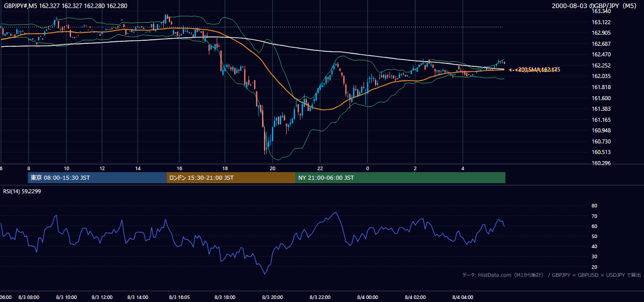Click price scale value 162.687
The image size is (644, 302).
[x=601, y=44]
